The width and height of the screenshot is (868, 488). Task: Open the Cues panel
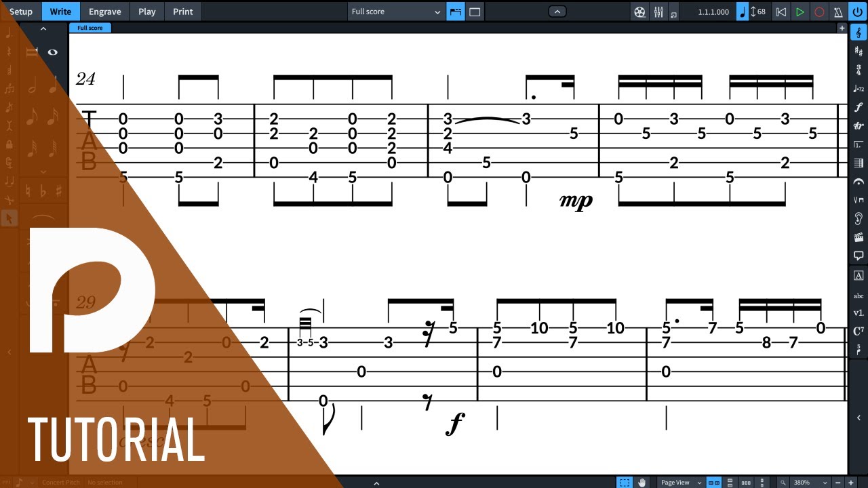tap(859, 218)
